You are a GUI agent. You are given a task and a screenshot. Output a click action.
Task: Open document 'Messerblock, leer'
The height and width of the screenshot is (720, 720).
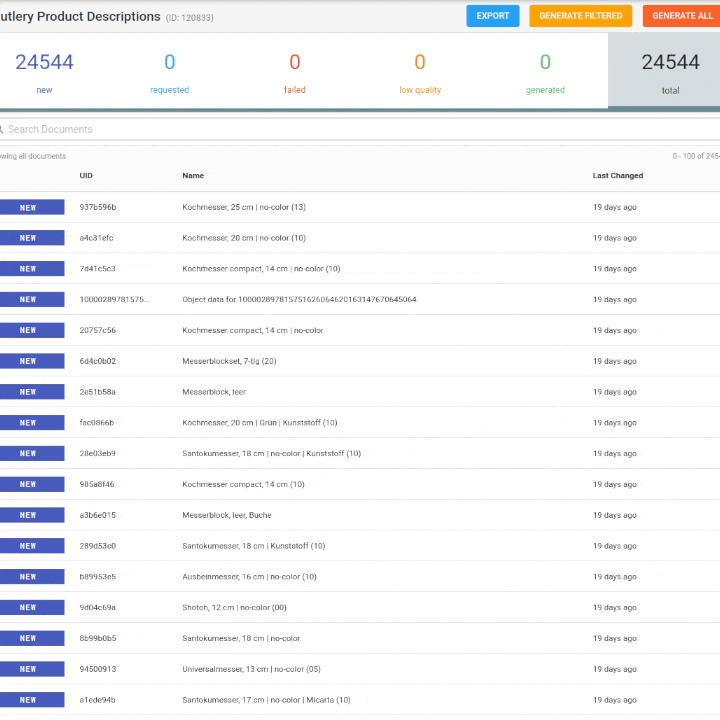[x=214, y=392]
